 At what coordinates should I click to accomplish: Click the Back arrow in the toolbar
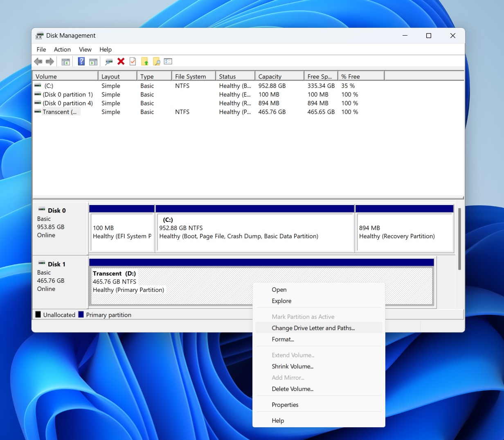click(38, 61)
